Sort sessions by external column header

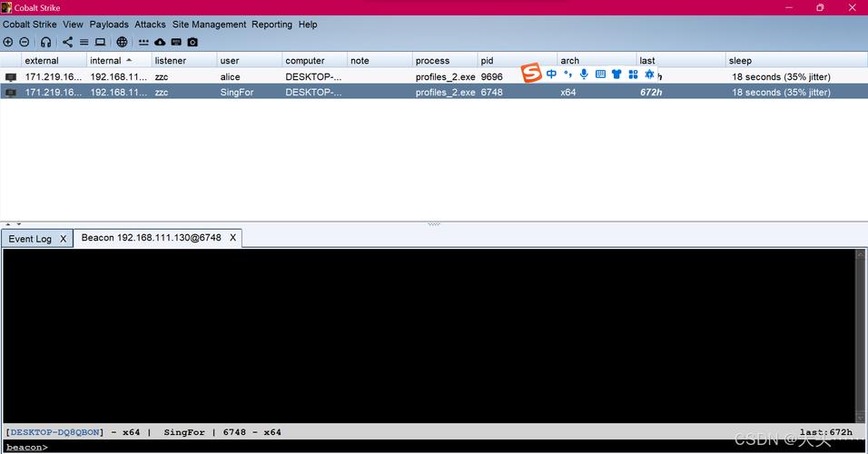(x=54, y=60)
